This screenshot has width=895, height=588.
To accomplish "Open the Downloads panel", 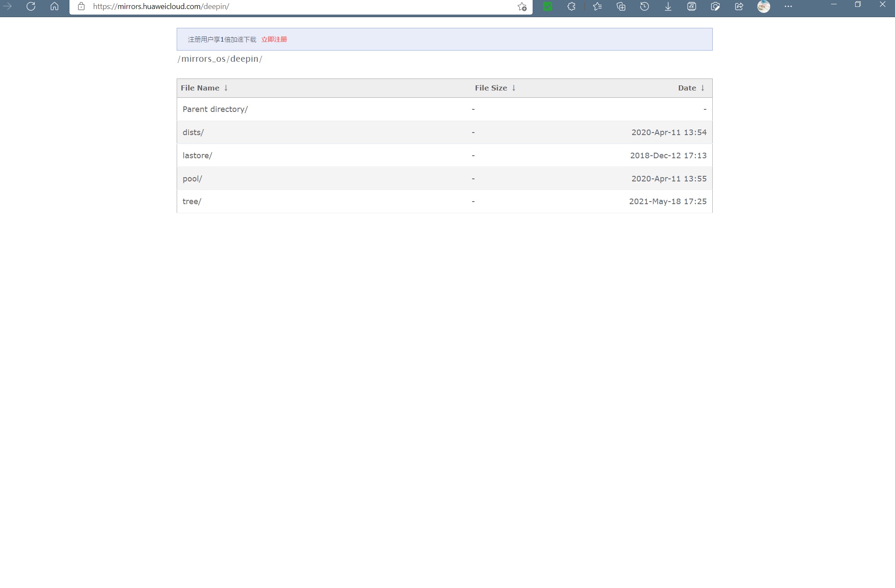I will (x=668, y=6).
